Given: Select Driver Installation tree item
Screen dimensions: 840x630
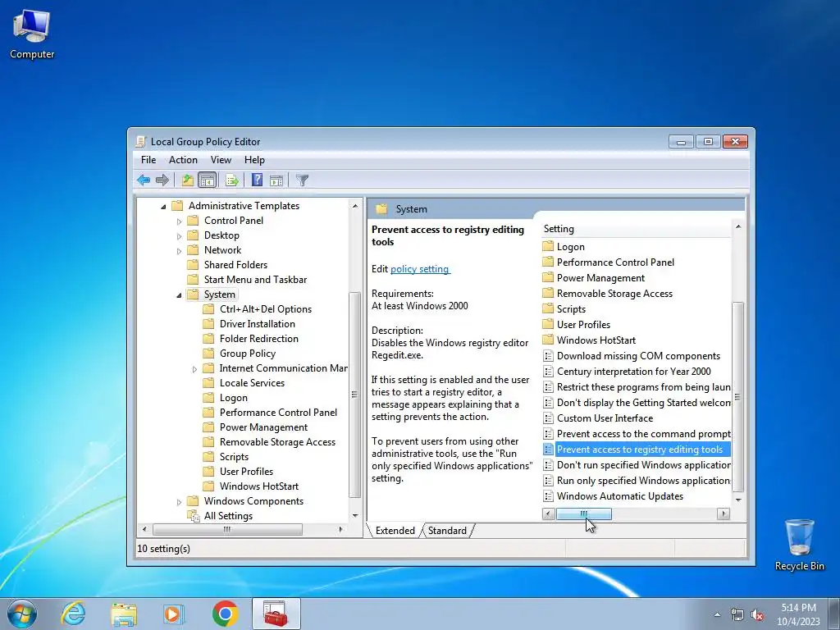Looking at the screenshot, I should pos(257,324).
